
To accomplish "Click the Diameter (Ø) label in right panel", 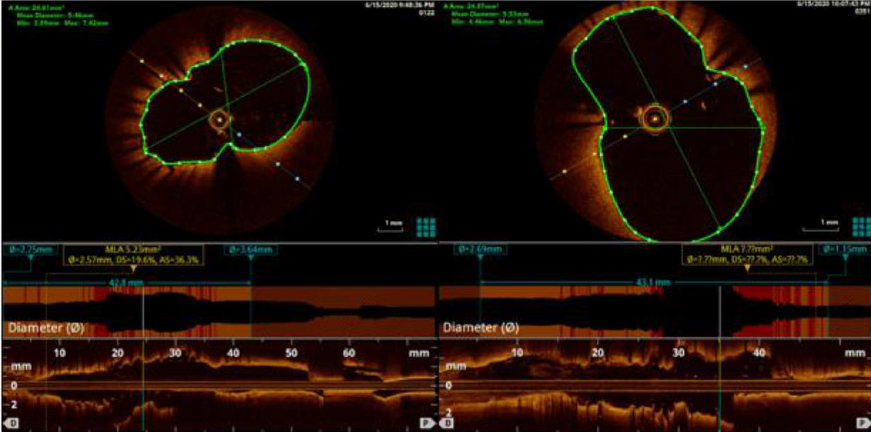I will (x=482, y=328).
